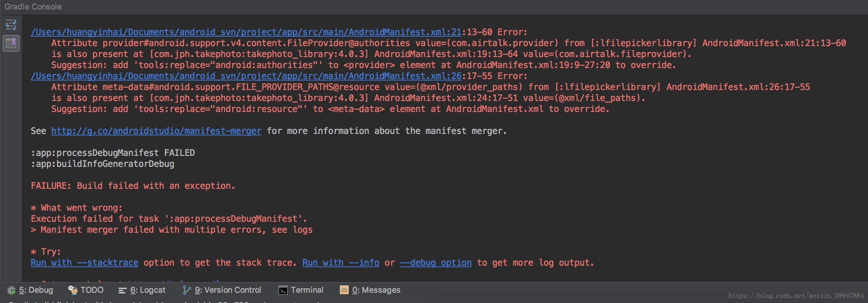
Task: Click suggestion line mentioning android:resource
Action: click(x=330, y=109)
